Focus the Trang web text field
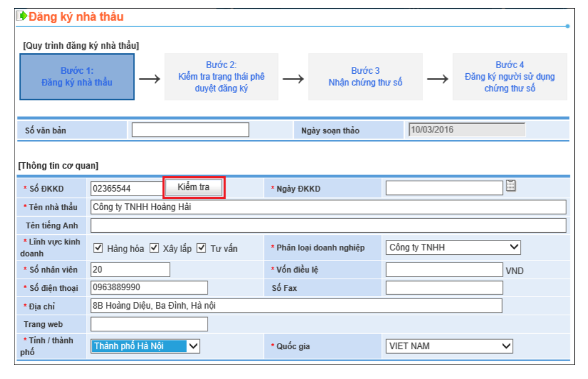This screenshot has width=588, height=379. point(149,324)
